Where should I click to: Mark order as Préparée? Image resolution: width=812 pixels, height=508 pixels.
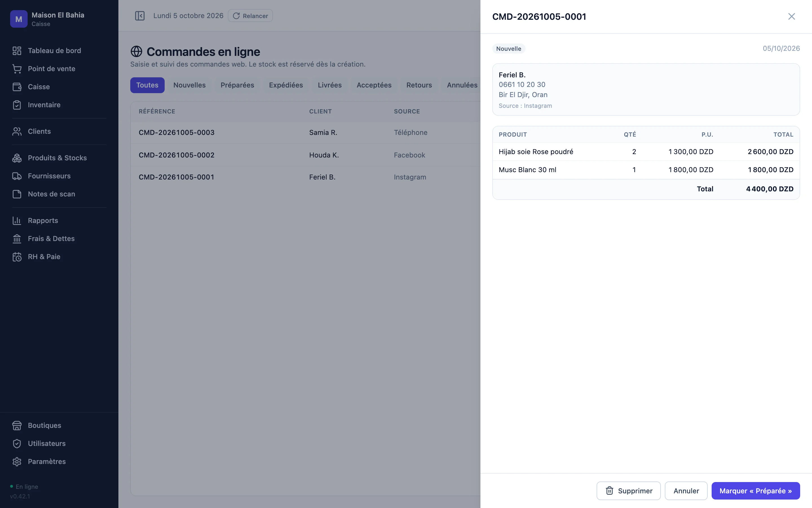[756, 491]
